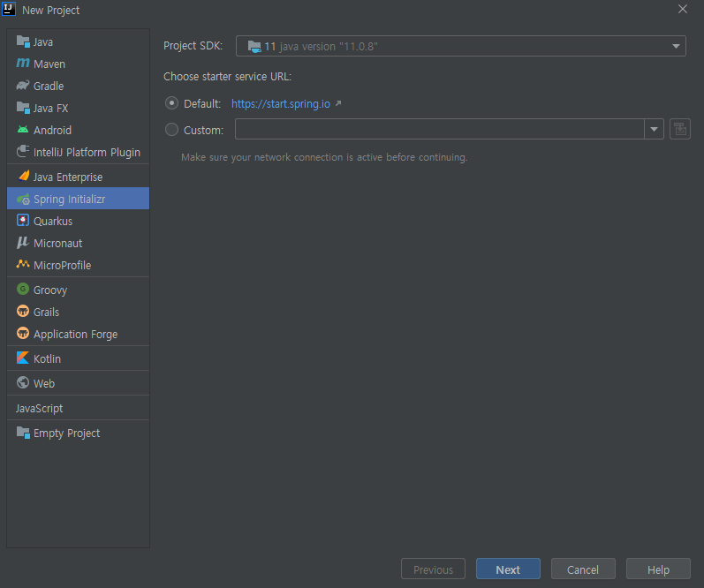Expand the Custom URL dropdown arrow
704x588 pixels.
click(654, 129)
